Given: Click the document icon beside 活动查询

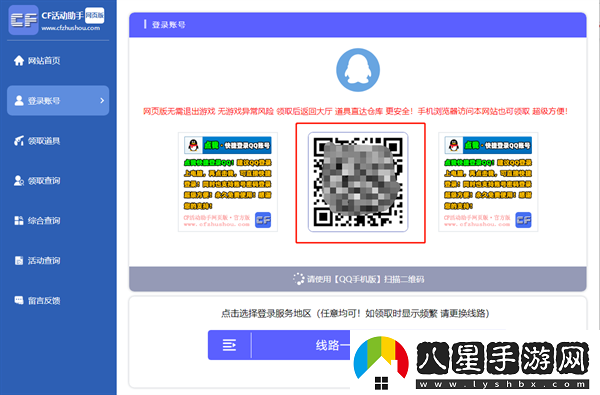Looking at the screenshot, I should point(19,261).
